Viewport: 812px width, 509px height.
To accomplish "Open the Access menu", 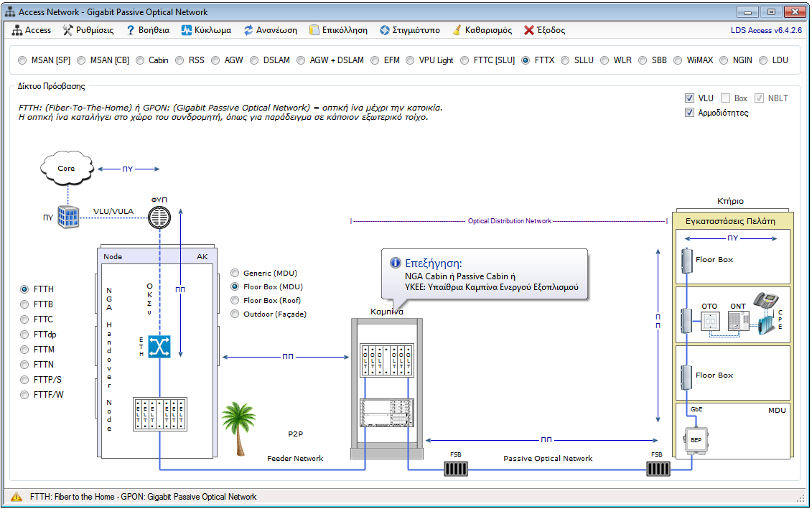I will coord(32,30).
